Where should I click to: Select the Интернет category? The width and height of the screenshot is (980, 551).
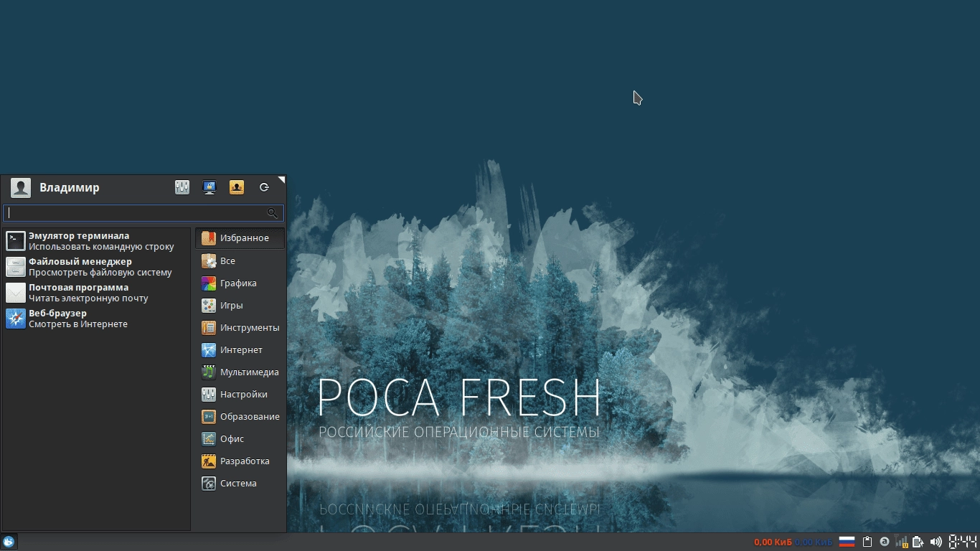(x=240, y=349)
